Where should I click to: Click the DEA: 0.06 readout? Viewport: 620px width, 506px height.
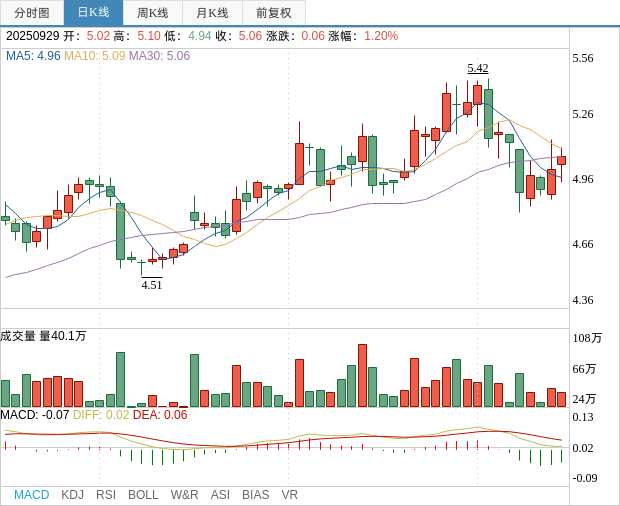[x=160, y=415]
